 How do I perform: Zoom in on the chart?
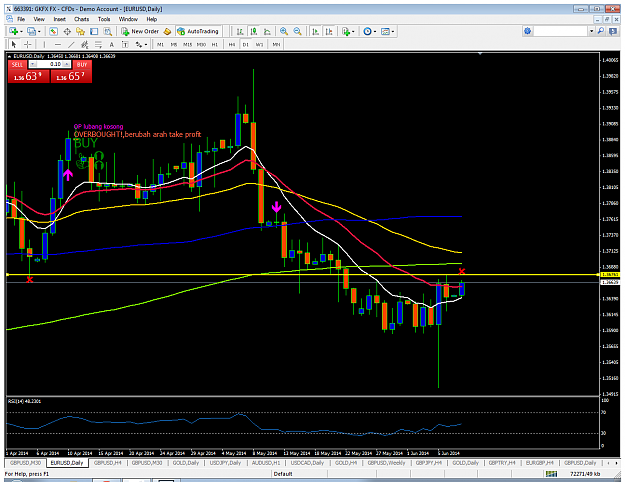pos(284,31)
